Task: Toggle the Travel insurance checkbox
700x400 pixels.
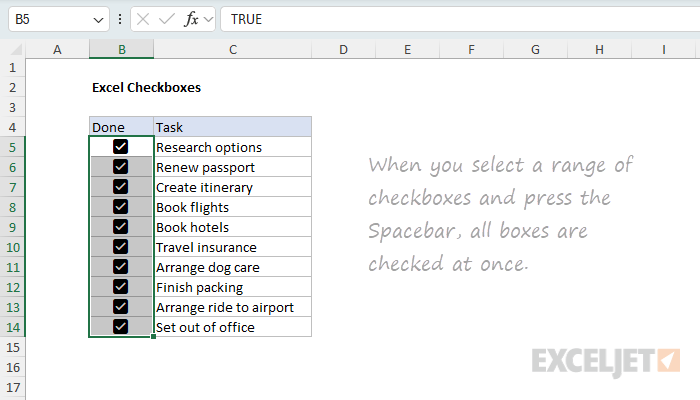Action: [121, 246]
